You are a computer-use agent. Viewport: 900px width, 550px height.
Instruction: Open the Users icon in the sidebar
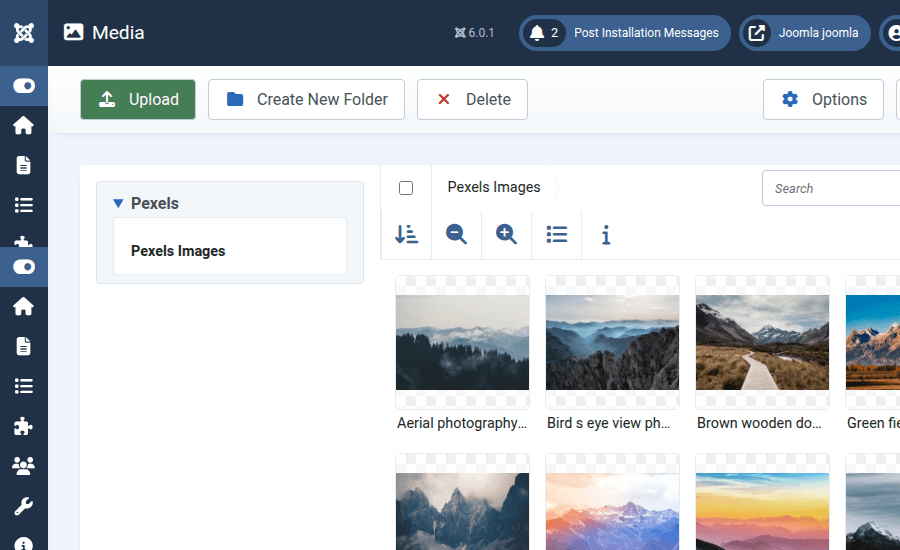pos(24,466)
